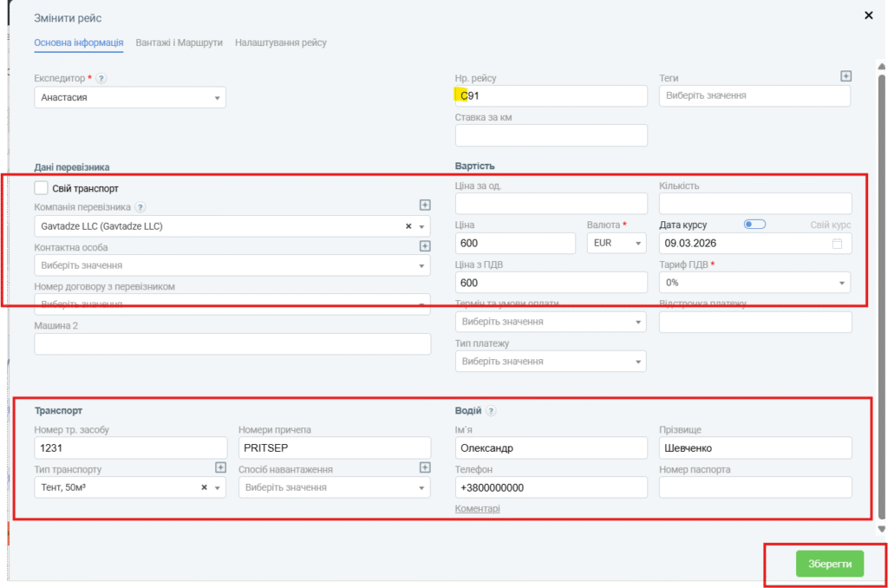Click plus icon next to Тип транспорту
This screenshot has height=588, width=888.
[x=220, y=467]
